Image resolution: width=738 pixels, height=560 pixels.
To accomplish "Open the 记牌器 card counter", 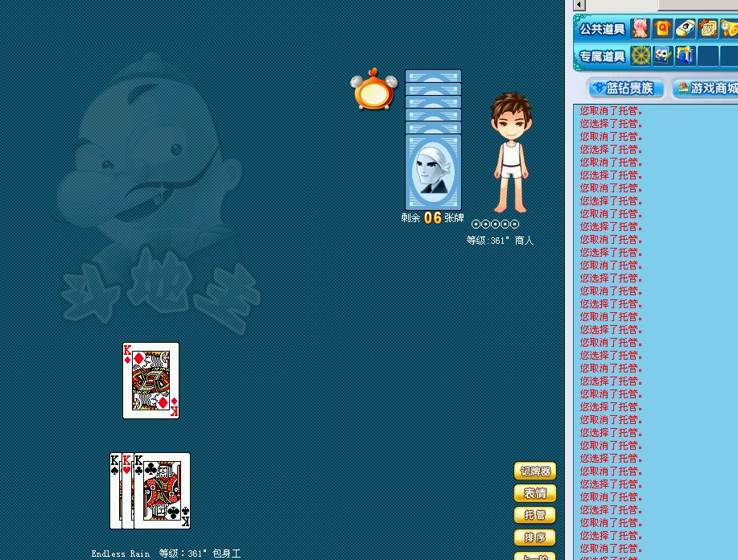I will (x=535, y=471).
